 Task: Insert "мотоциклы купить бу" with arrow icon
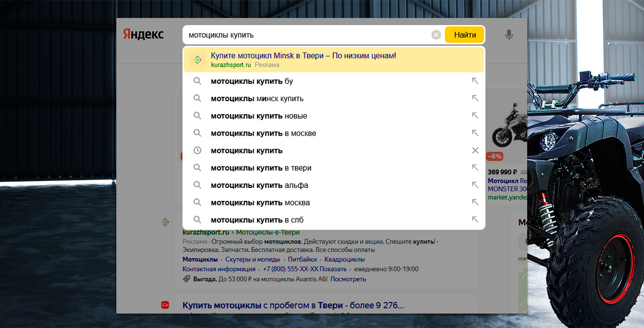pos(475,81)
